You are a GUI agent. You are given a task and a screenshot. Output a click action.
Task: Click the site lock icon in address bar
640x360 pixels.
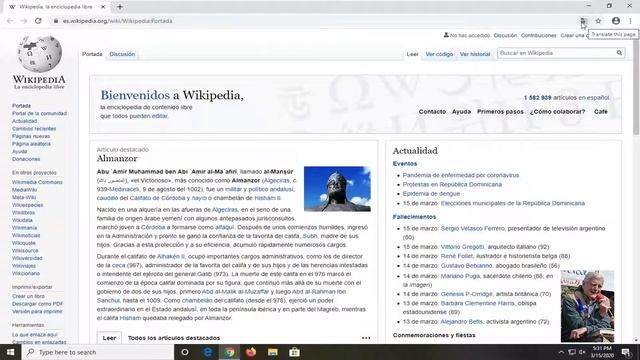pyautogui.click(x=56, y=21)
